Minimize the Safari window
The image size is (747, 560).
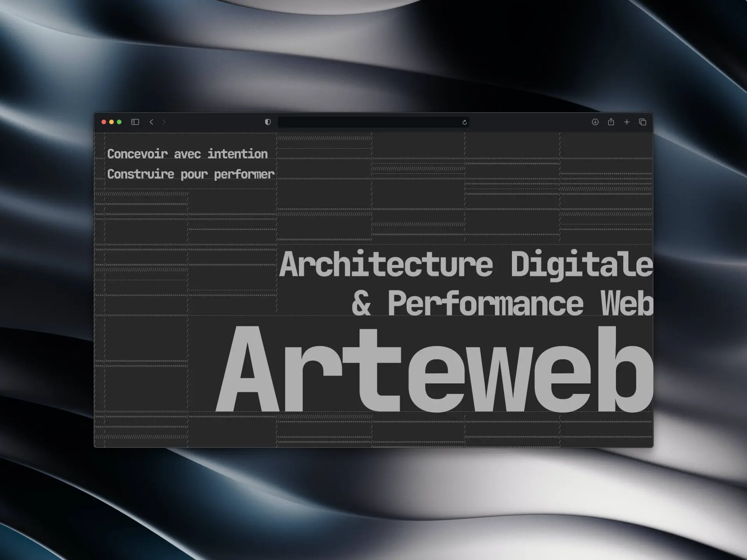click(x=112, y=122)
